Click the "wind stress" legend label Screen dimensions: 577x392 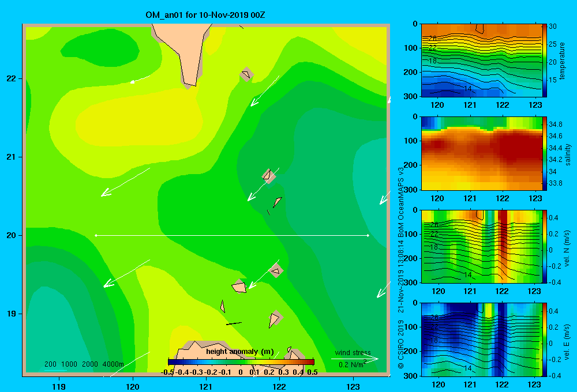[353, 353]
